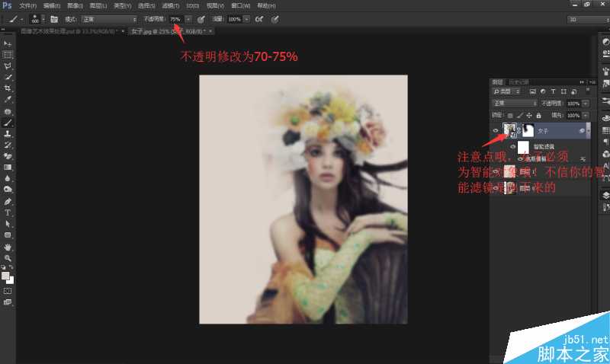Image resolution: width=610 pixels, height=364 pixels.
Task: Open the 滤镜(T) filter menu
Action: [x=170, y=5]
